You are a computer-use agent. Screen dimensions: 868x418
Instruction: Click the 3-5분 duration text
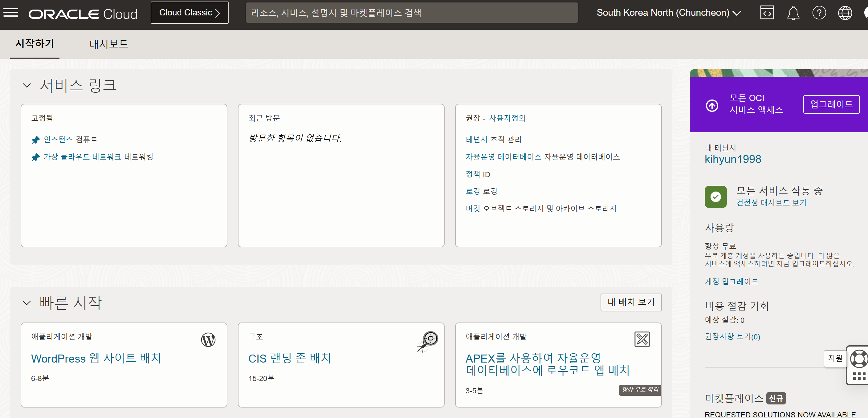coord(474,391)
